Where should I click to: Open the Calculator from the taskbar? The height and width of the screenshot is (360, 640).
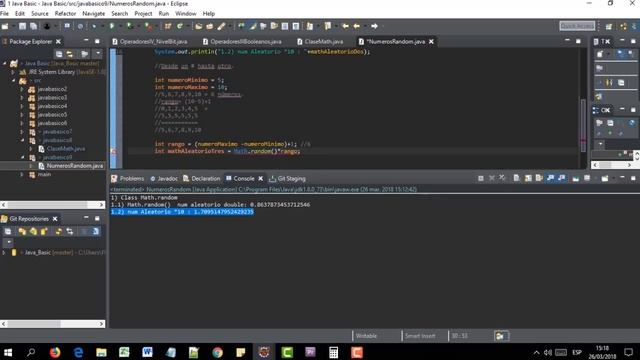pos(333,352)
